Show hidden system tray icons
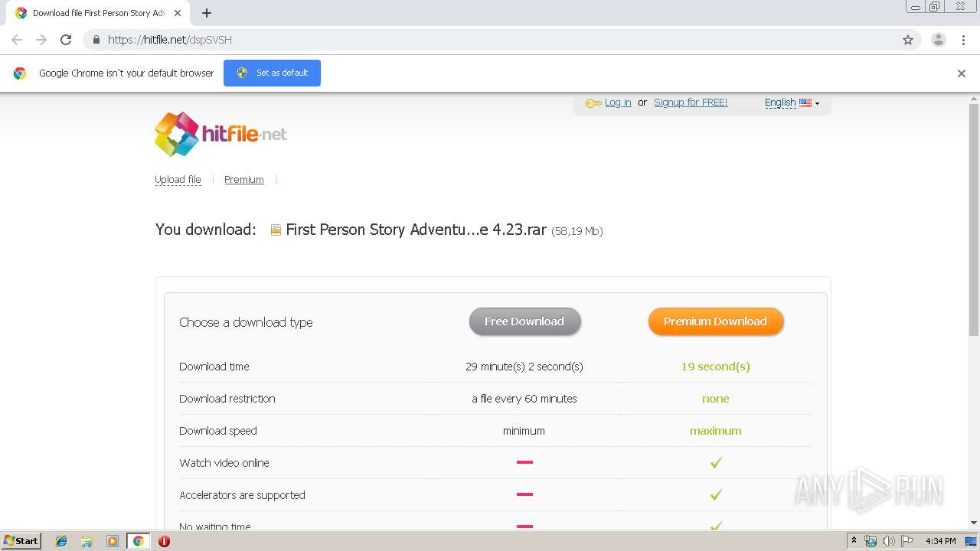 (x=854, y=541)
